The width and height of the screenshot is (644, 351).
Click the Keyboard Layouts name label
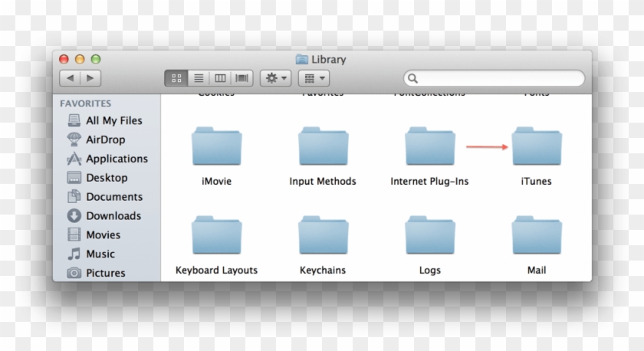pyautogui.click(x=216, y=270)
